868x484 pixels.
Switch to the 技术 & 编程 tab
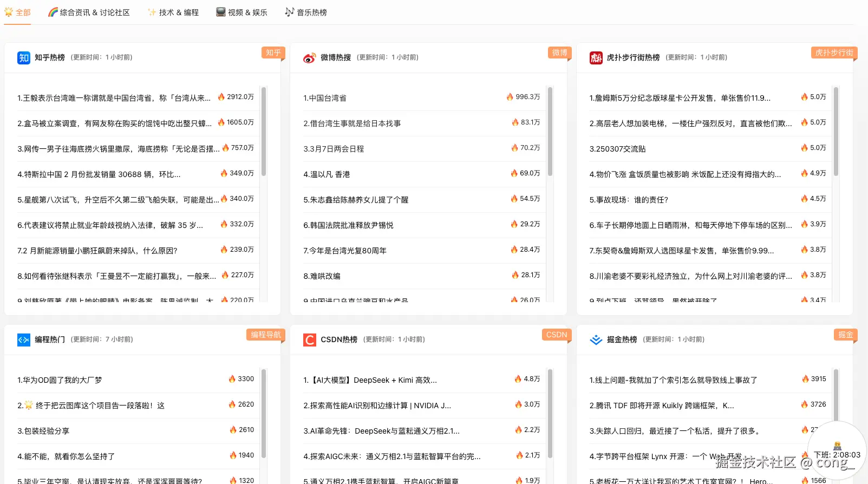(x=173, y=12)
